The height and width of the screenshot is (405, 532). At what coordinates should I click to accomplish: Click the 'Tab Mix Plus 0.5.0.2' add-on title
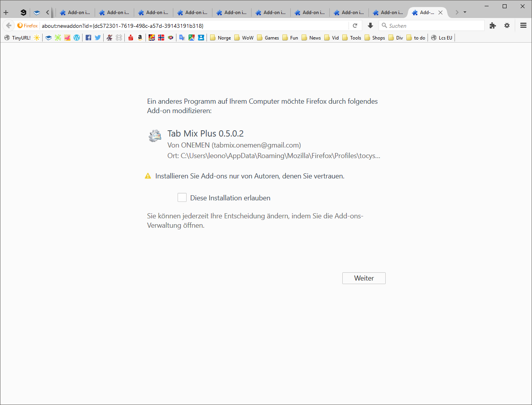pyautogui.click(x=205, y=133)
